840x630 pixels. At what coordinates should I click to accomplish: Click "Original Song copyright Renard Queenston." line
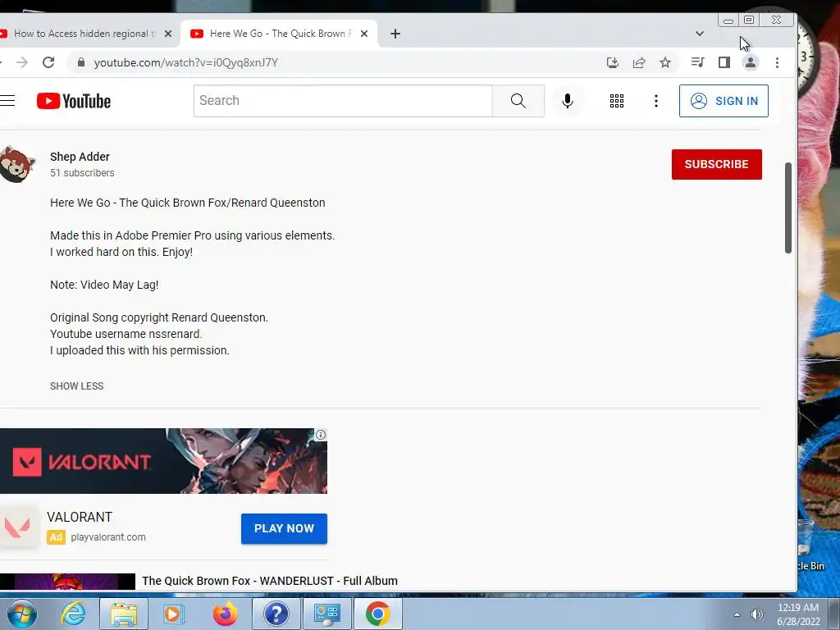click(x=159, y=317)
